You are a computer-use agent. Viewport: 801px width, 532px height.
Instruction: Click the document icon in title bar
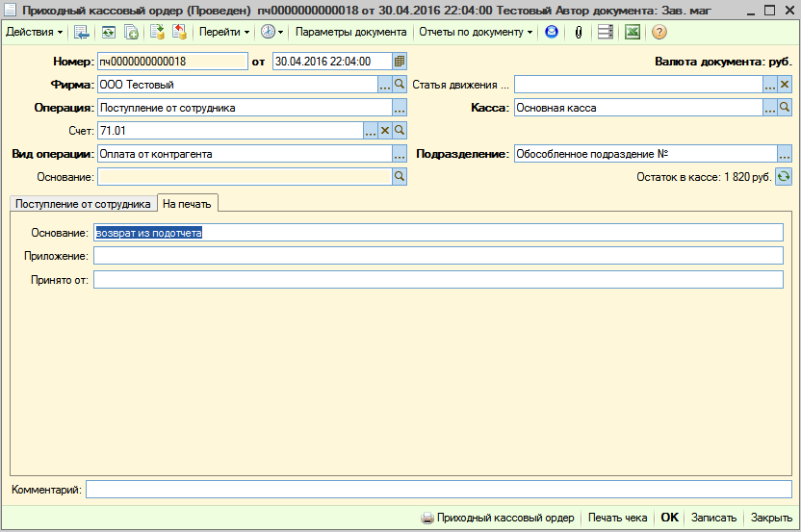click(11, 11)
